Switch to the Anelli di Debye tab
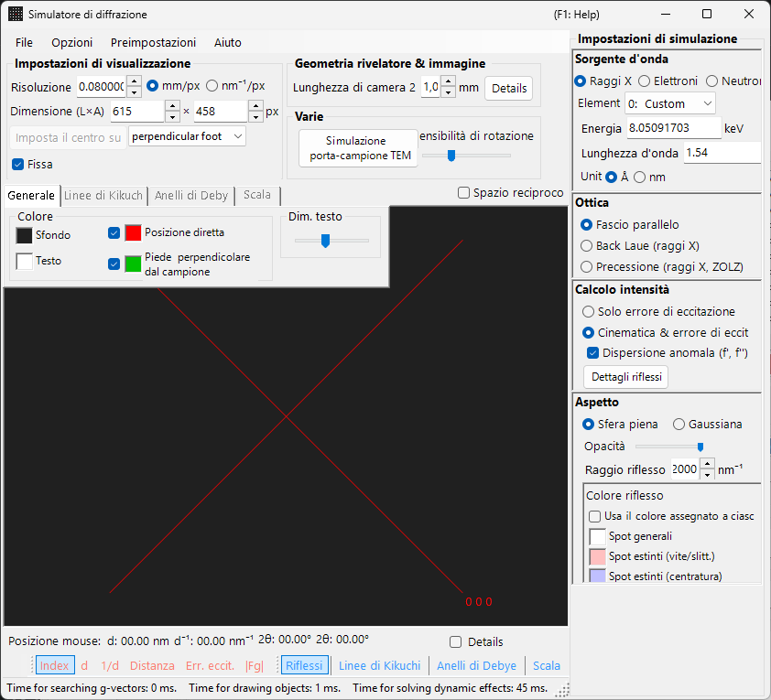 click(191, 196)
